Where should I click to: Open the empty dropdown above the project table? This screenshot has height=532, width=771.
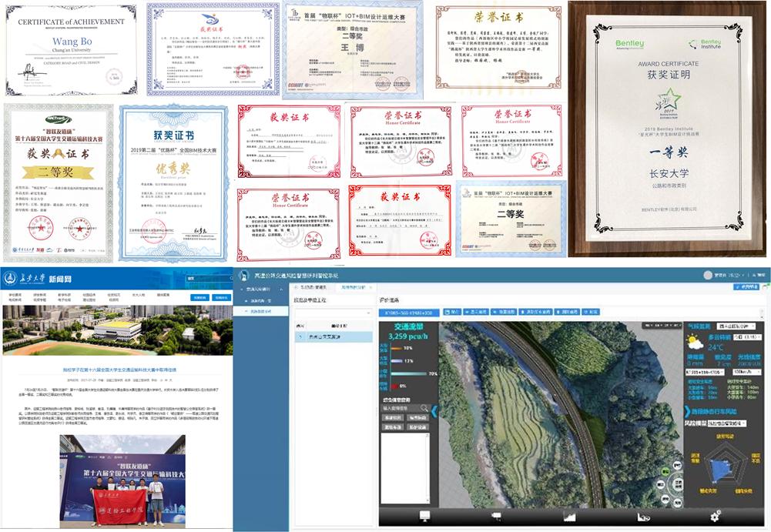point(334,313)
